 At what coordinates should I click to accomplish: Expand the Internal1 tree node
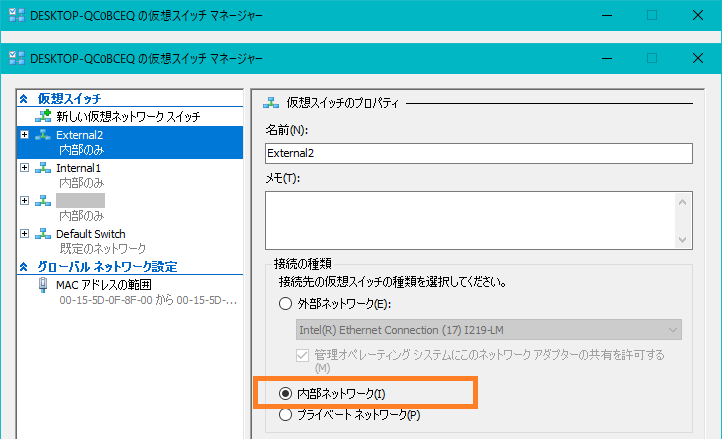click(x=24, y=168)
